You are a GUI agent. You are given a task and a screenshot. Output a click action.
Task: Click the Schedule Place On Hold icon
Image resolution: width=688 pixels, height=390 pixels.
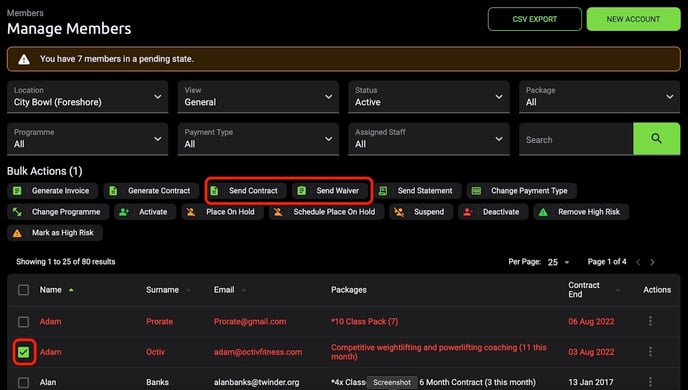pos(278,212)
